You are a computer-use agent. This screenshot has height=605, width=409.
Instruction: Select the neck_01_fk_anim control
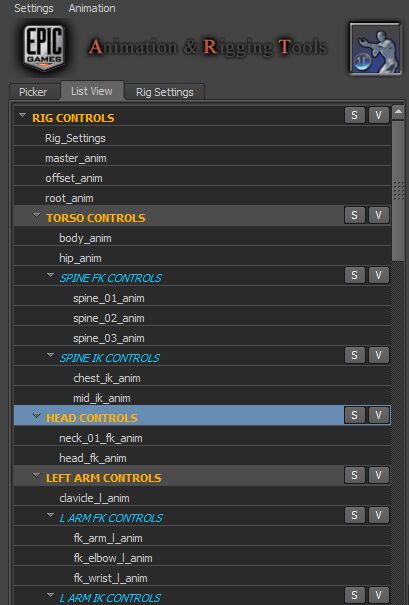[202, 438]
